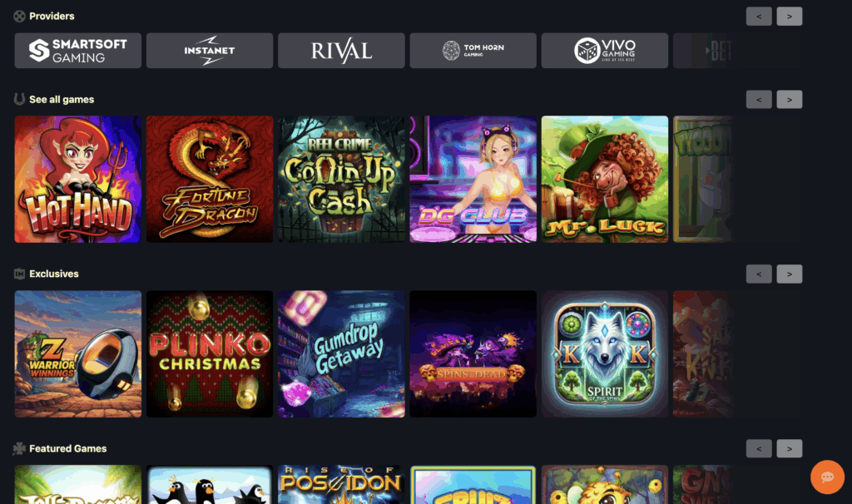Select the Tom Horn Gaming provider

coord(473,51)
